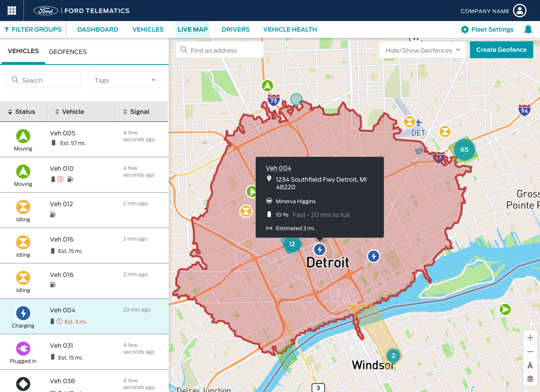
Task: Click the map layers icon
Action: 530,378
